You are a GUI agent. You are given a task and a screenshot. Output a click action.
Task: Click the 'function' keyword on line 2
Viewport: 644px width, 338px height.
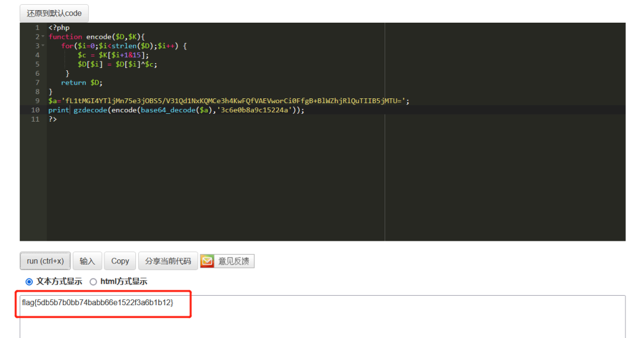coord(65,36)
